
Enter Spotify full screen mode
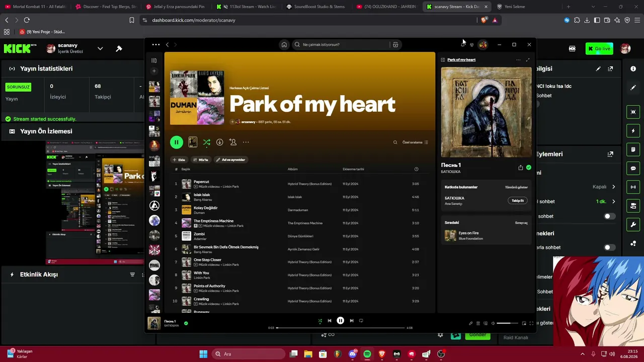coord(531,323)
